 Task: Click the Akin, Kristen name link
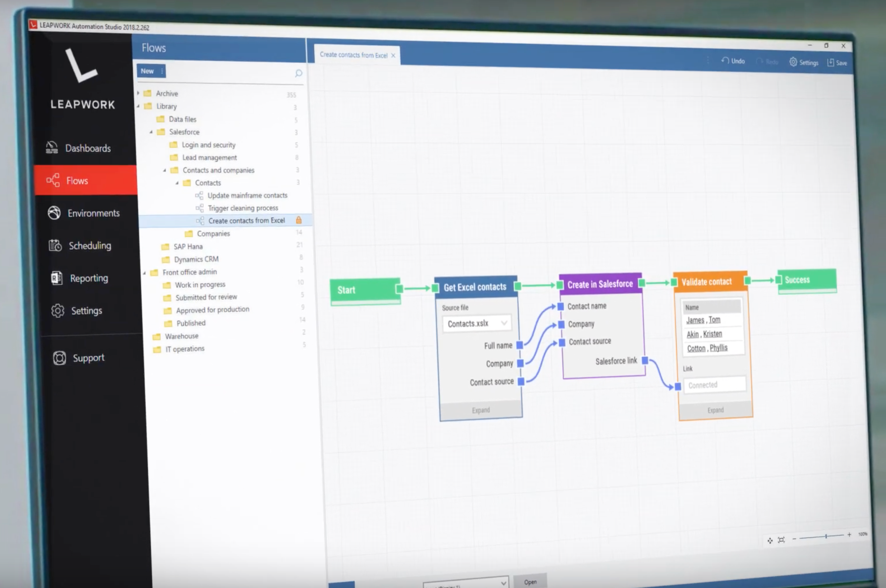(x=704, y=334)
